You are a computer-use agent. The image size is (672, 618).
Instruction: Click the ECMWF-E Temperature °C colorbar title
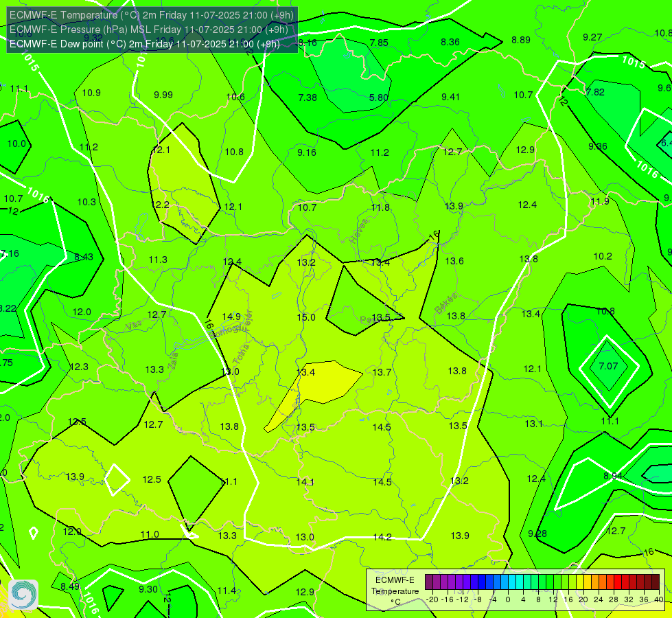point(395,591)
